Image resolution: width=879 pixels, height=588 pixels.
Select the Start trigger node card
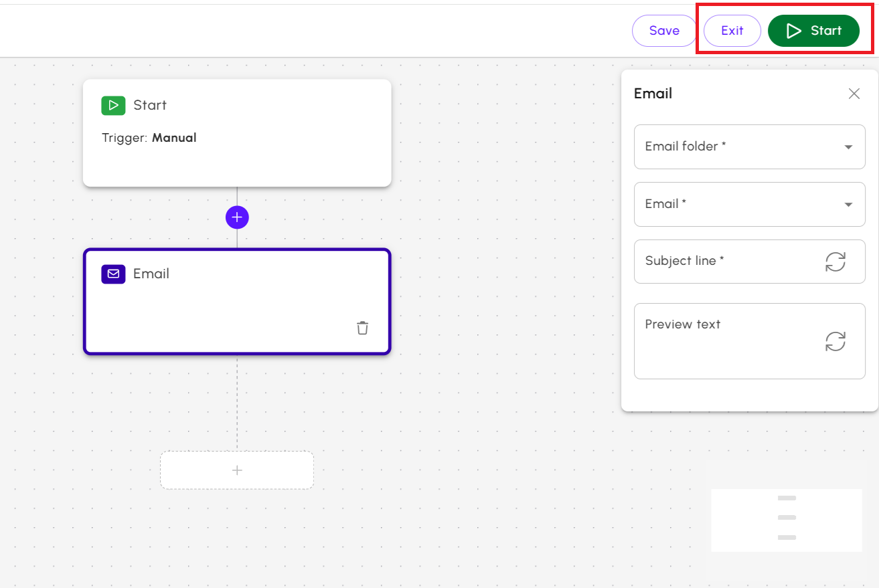click(237, 133)
